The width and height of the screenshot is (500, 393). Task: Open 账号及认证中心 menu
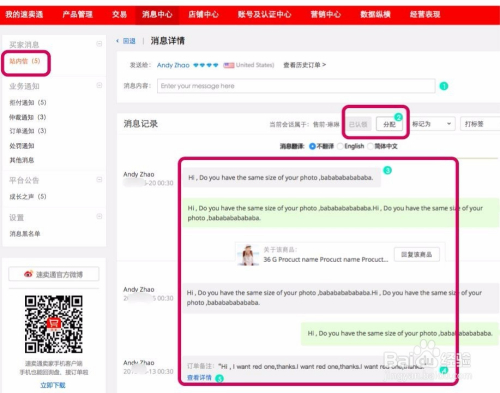tap(264, 14)
